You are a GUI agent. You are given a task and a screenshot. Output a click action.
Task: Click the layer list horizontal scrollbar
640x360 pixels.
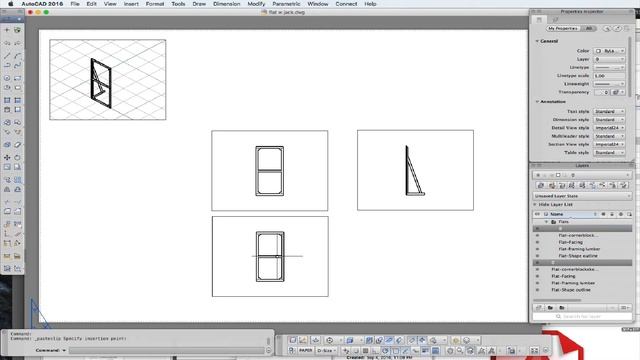(x=557, y=300)
